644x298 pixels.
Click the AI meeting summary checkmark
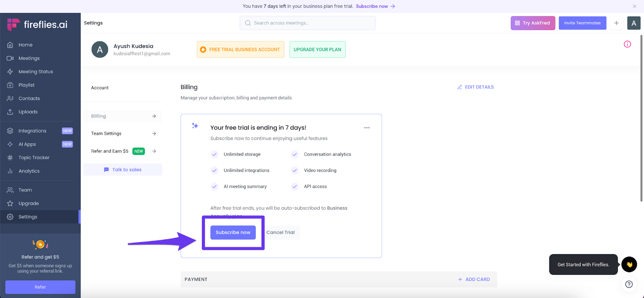click(215, 187)
